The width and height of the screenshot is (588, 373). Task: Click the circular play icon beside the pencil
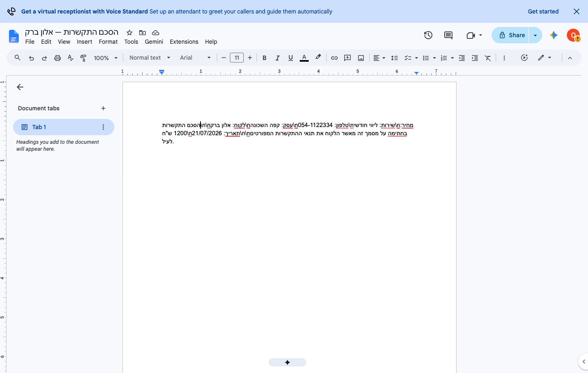(x=525, y=58)
